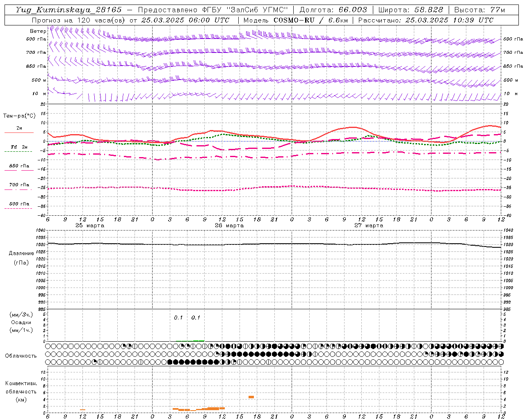Click the Тем-ра(°C) axis title

20,116
